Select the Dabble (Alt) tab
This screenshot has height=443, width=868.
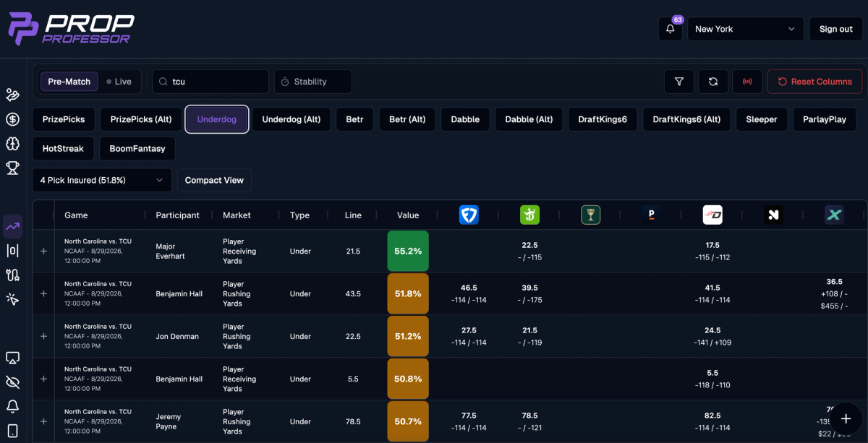tap(529, 119)
